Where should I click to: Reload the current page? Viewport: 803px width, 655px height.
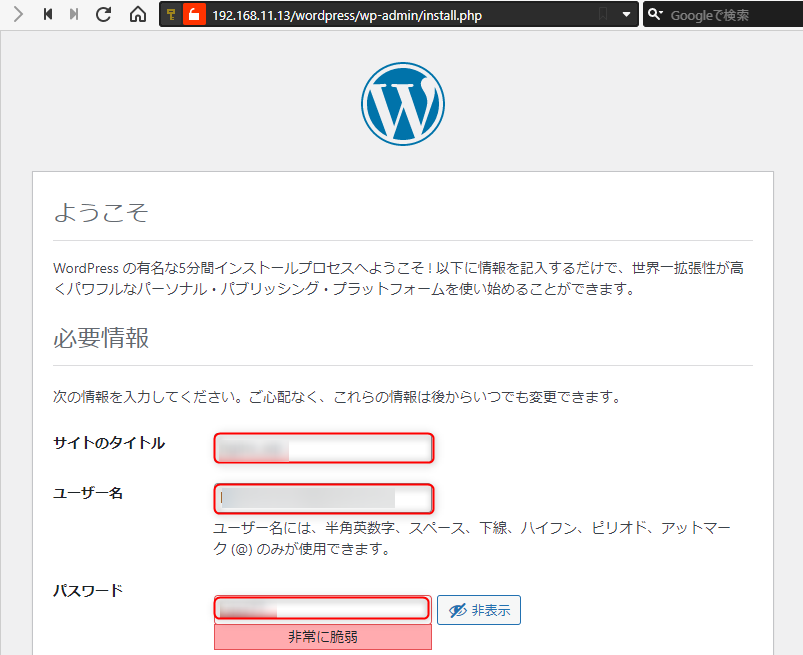103,15
